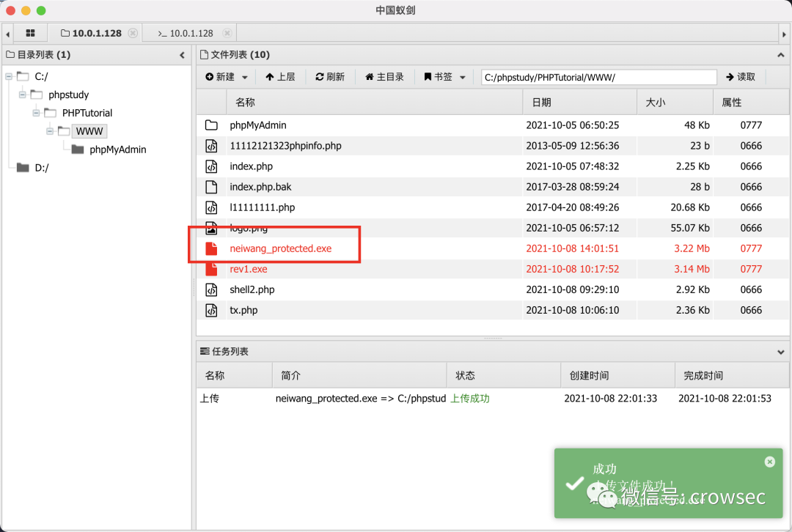Click the D:/ drive folder icon
The width and height of the screenshot is (792, 532).
(23, 168)
